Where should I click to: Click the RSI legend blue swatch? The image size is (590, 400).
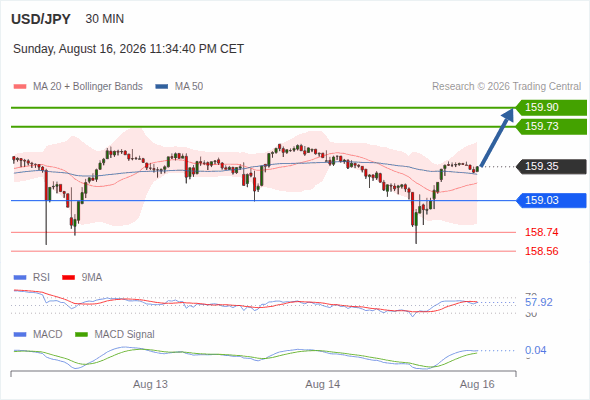20,278
